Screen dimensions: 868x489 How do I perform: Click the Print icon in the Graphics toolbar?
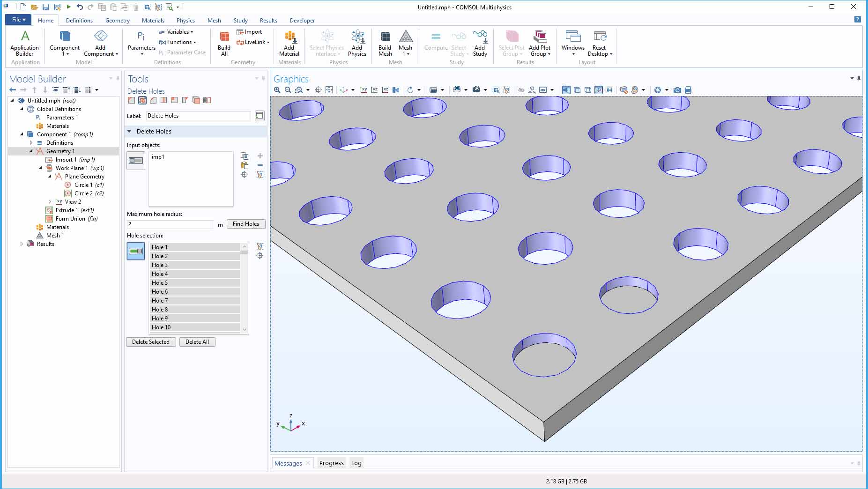tap(688, 90)
